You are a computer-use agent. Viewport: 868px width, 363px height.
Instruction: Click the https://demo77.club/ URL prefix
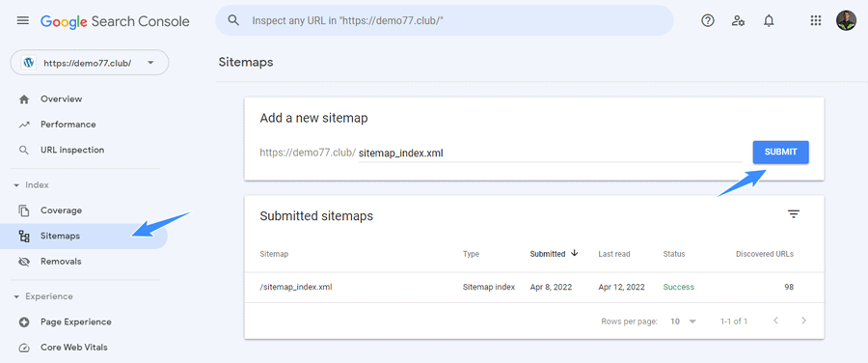pyautogui.click(x=308, y=153)
